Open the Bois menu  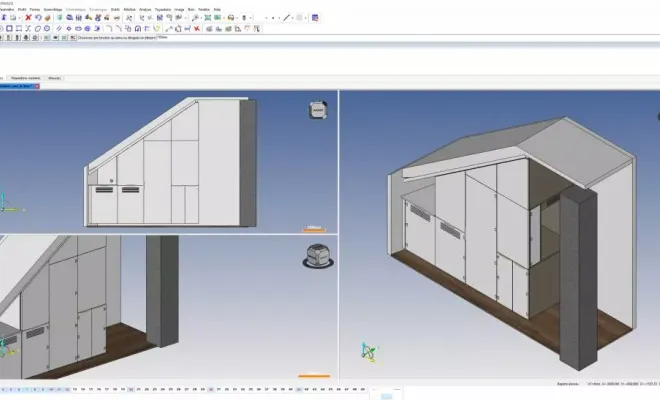pyautogui.click(x=191, y=9)
